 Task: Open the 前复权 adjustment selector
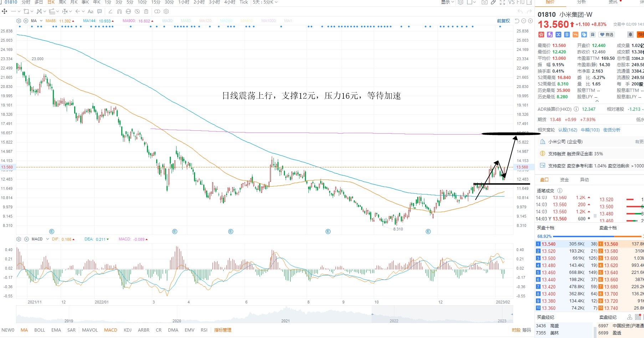pos(504,21)
